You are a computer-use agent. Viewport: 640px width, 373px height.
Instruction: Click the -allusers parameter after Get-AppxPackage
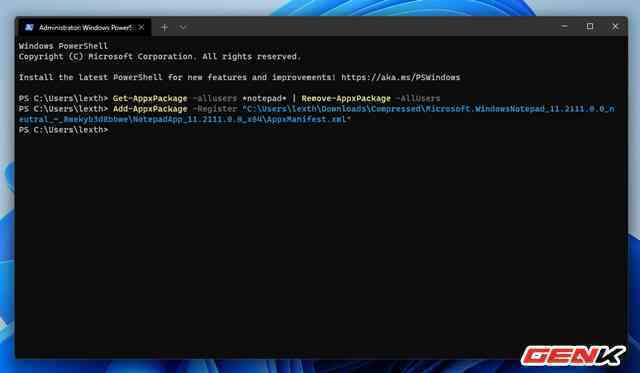[x=215, y=98]
